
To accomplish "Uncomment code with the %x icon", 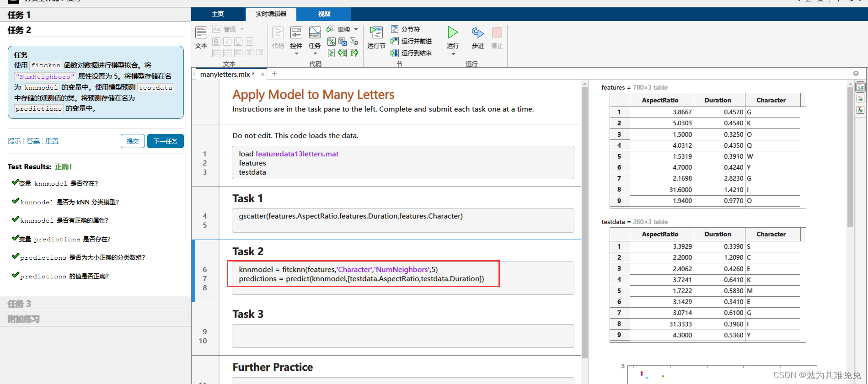I will [343, 42].
